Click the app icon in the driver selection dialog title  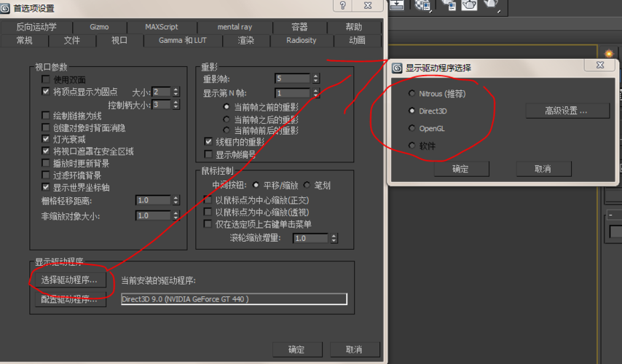click(397, 68)
